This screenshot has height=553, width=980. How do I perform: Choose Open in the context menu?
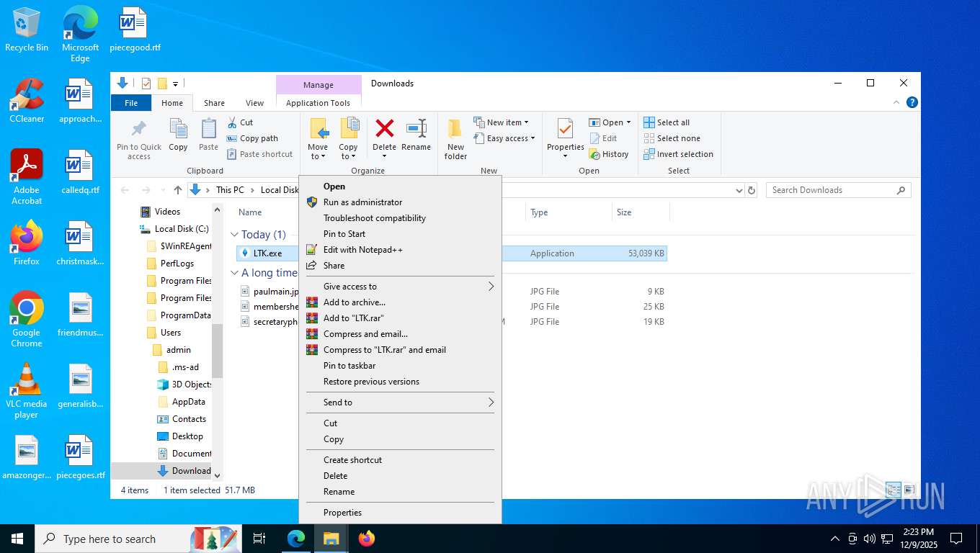(x=400, y=186)
